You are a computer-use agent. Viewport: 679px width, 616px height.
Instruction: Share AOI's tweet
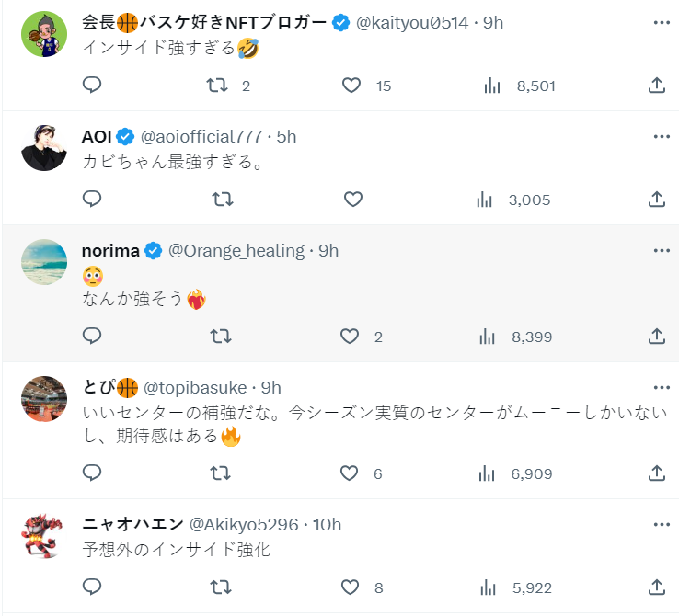click(x=657, y=200)
